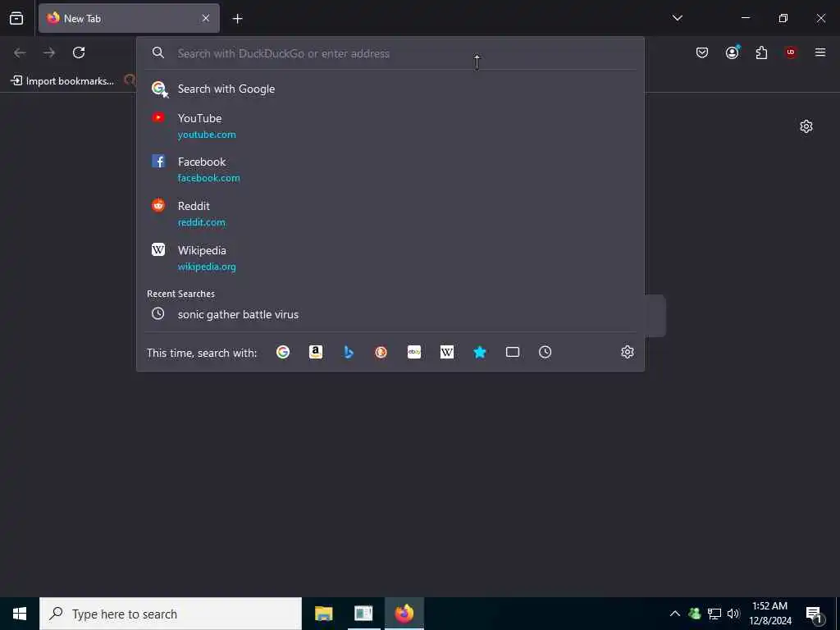The width and height of the screenshot is (840, 630).
Task: Select the YouTube suggestion
Action: [x=390, y=126]
